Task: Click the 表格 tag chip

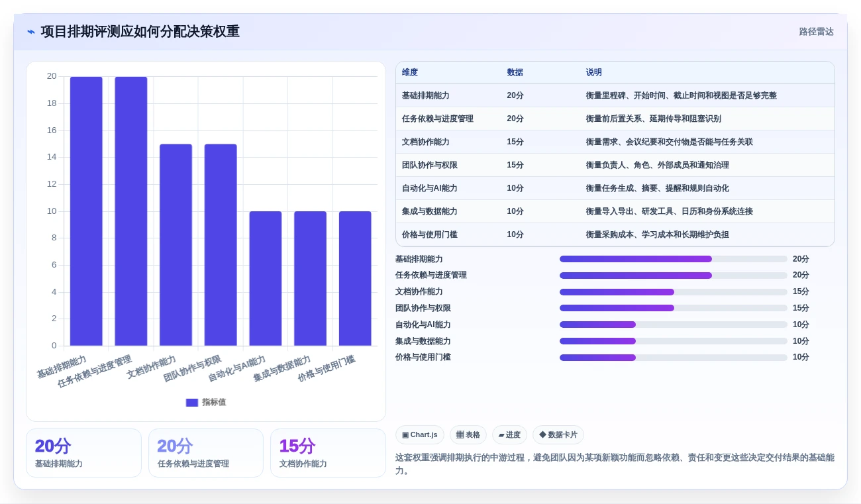Action: pyautogui.click(x=468, y=435)
